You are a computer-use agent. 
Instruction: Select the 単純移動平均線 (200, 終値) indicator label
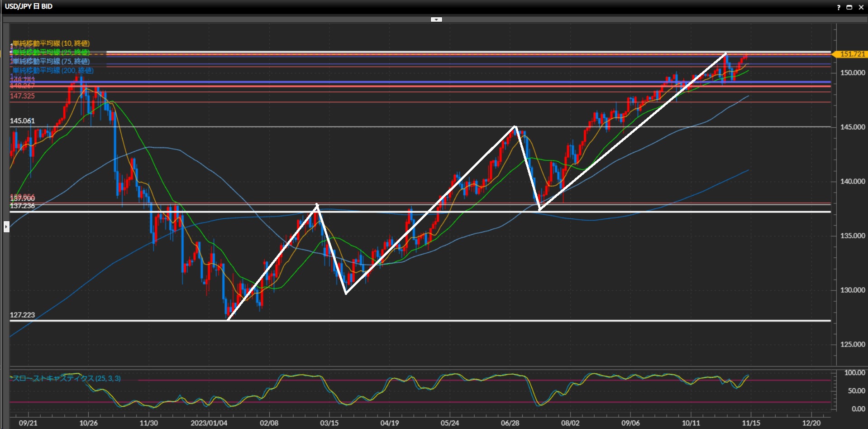pos(53,70)
